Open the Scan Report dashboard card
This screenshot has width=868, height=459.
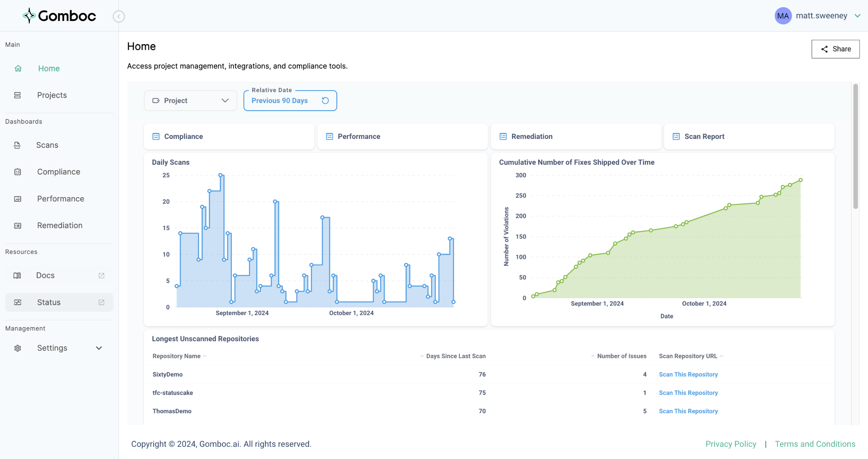(749, 136)
